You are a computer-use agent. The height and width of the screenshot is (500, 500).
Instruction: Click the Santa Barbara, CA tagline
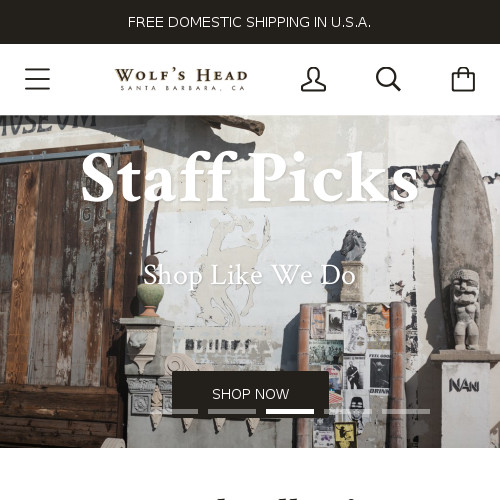(183, 88)
